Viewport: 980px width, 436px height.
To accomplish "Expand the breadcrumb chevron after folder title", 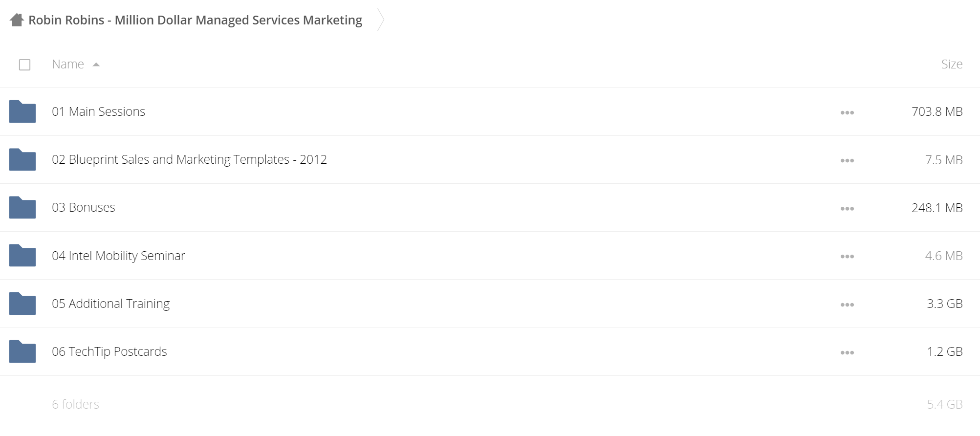I will 381,20.
